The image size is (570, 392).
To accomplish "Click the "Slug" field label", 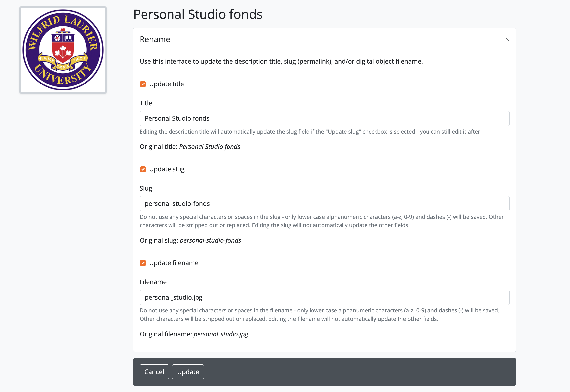I will click(146, 188).
